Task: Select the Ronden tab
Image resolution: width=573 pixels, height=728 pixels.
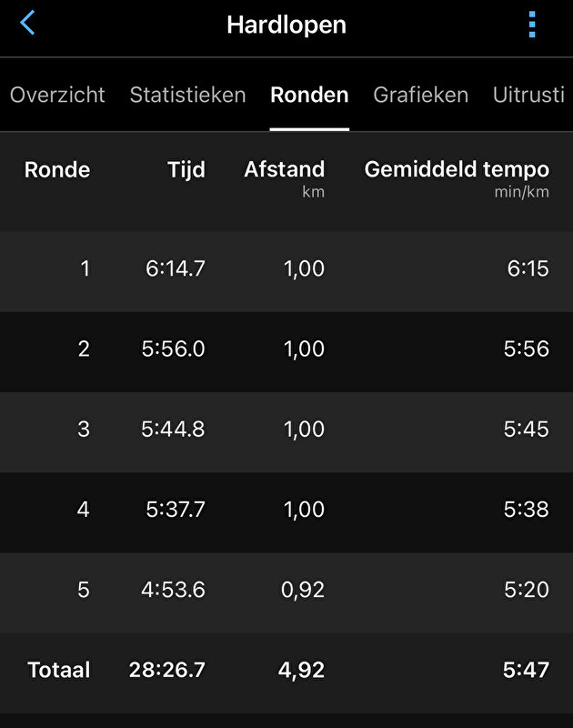Action: pos(309,95)
